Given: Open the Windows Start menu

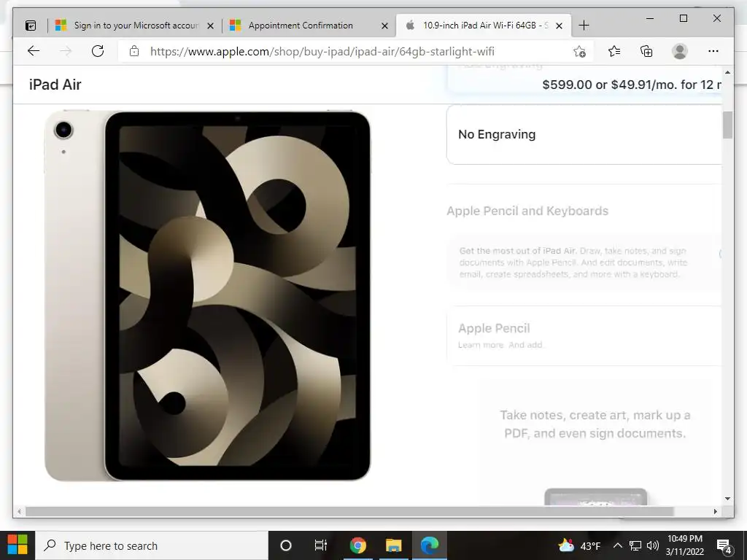Looking at the screenshot, I should 18,545.
